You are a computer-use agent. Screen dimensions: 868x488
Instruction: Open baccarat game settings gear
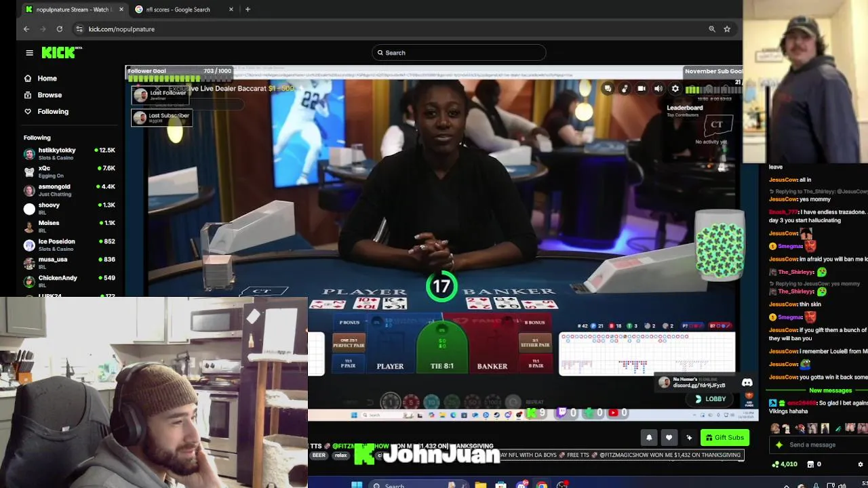tap(675, 89)
